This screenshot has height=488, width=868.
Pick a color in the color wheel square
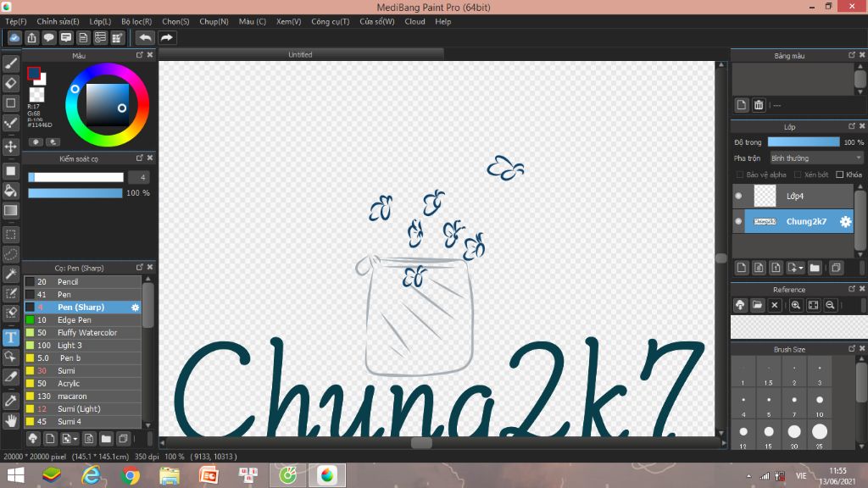108,105
